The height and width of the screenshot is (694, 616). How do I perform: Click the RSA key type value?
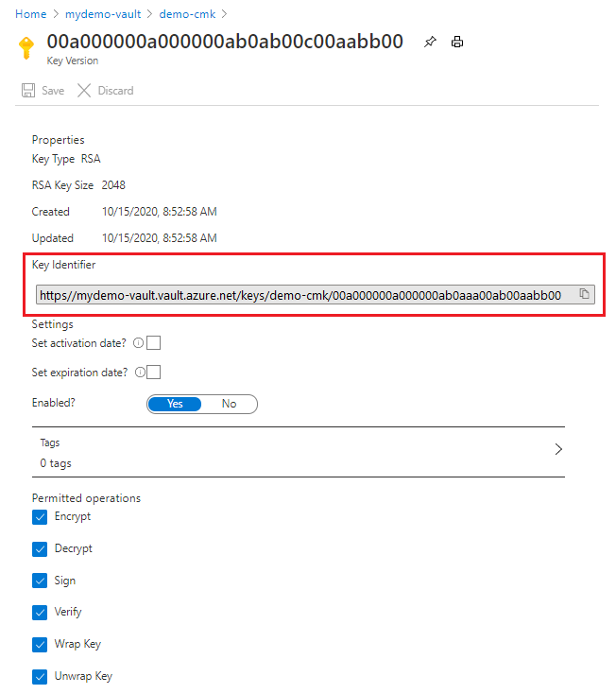[x=91, y=159]
